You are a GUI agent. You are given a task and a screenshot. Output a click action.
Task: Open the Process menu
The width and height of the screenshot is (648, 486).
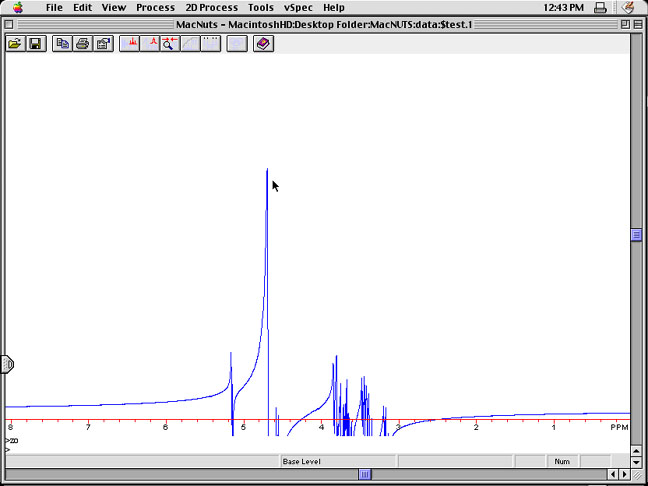point(155,7)
